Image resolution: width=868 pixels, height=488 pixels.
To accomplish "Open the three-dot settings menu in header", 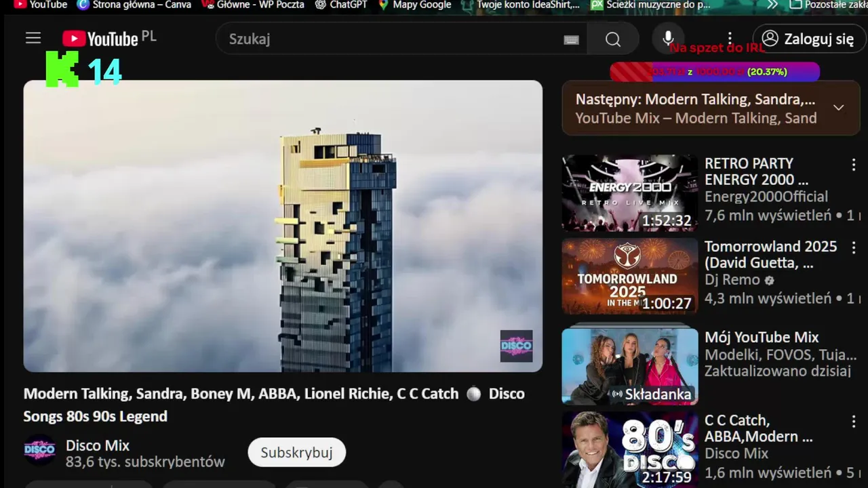I will coord(730,39).
